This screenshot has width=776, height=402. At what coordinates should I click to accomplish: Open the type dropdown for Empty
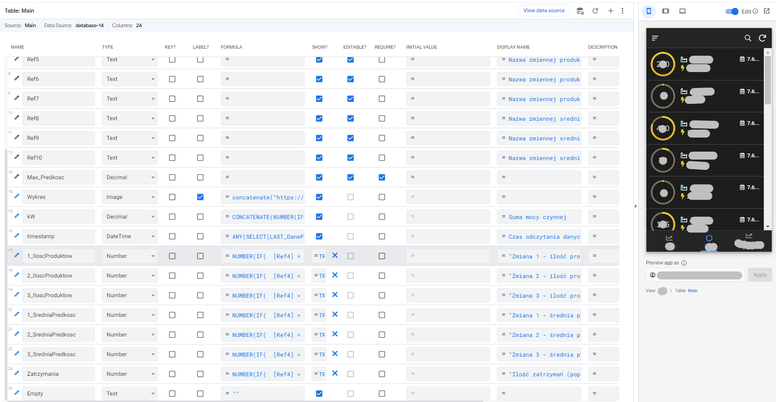pyautogui.click(x=130, y=394)
